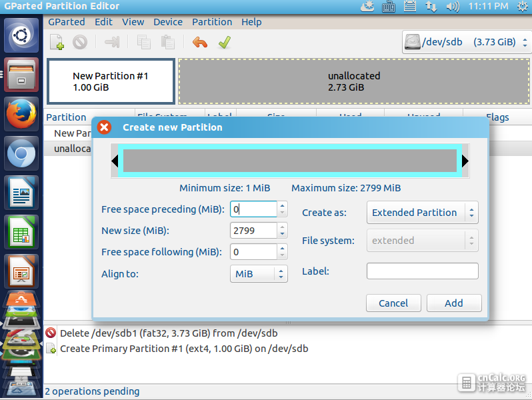Undo last operation with orange arrow
The width and height of the screenshot is (532, 400).
tap(200, 43)
